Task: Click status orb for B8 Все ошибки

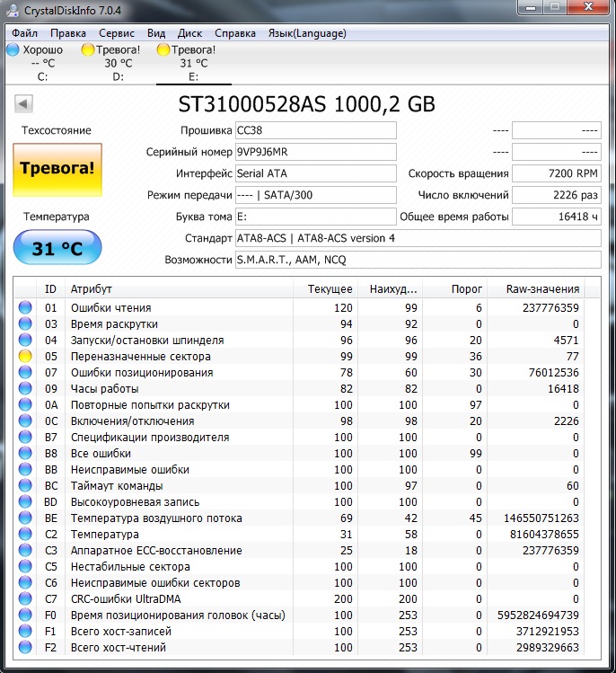Action: [x=25, y=453]
